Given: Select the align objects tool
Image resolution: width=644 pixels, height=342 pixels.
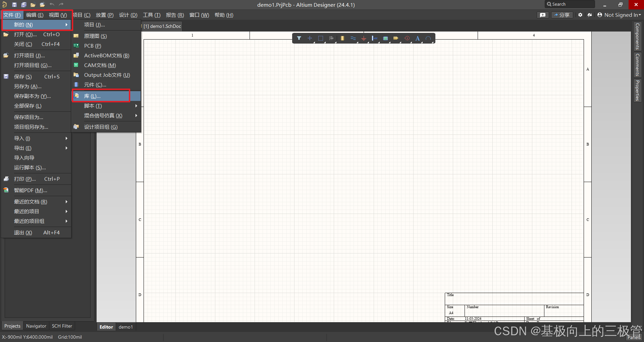Looking at the screenshot, I should pyautogui.click(x=331, y=38).
